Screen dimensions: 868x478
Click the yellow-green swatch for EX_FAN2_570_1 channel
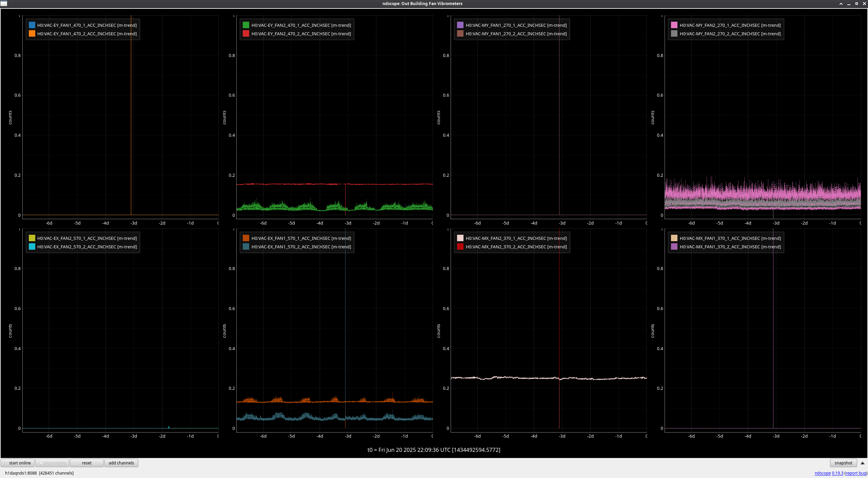(x=32, y=238)
